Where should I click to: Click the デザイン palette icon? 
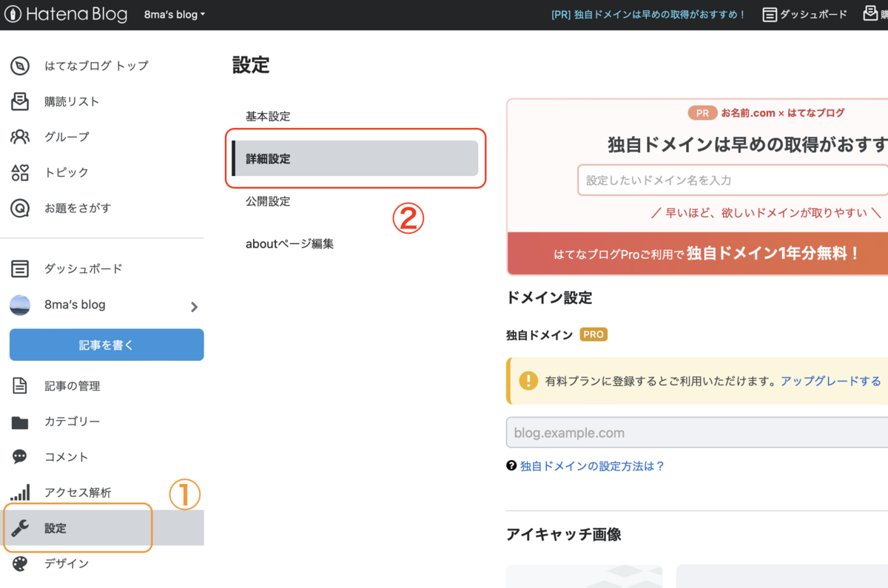click(x=20, y=563)
